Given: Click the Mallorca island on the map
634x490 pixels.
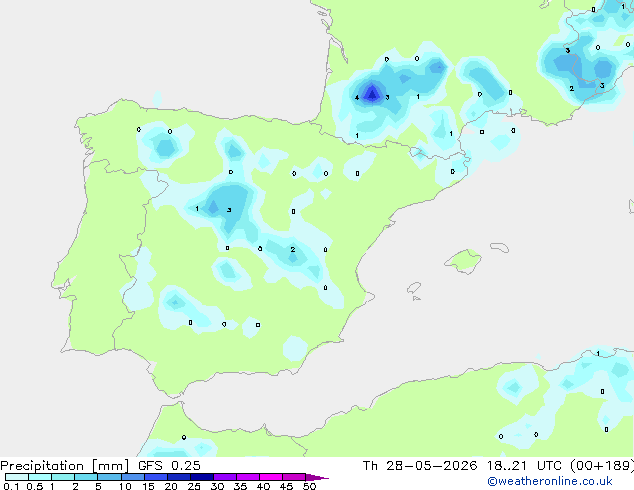Looking at the screenshot, I should click(x=463, y=261).
